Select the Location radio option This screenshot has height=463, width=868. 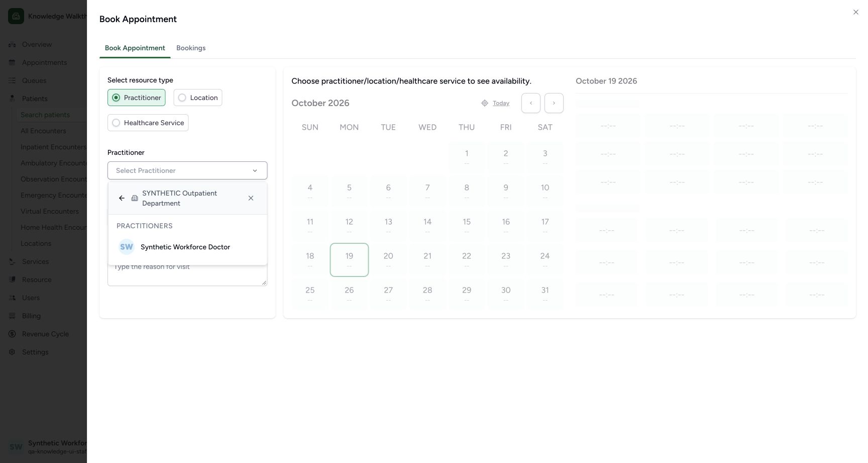[198, 98]
